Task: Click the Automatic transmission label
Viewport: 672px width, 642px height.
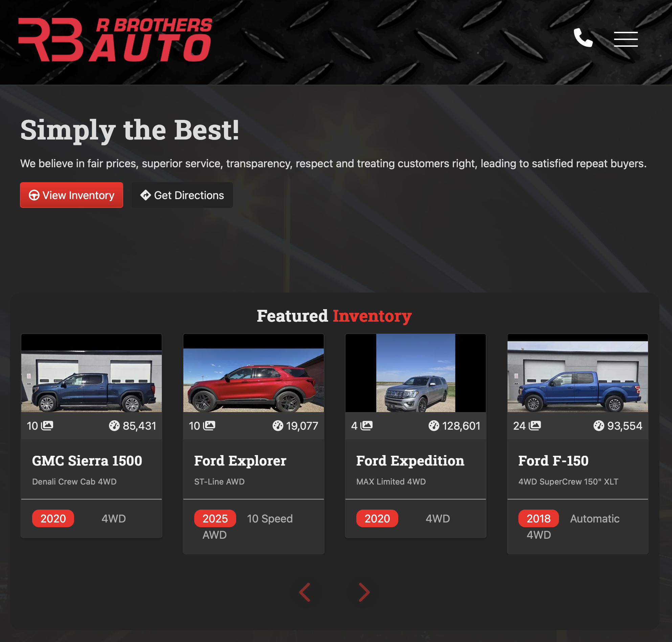Action: pos(595,518)
